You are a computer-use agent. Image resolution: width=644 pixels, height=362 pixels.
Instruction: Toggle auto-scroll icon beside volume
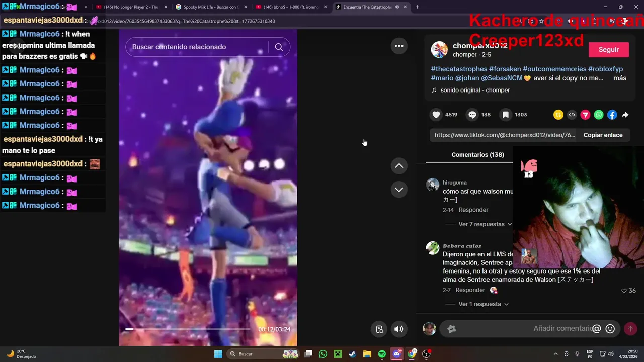click(x=379, y=329)
